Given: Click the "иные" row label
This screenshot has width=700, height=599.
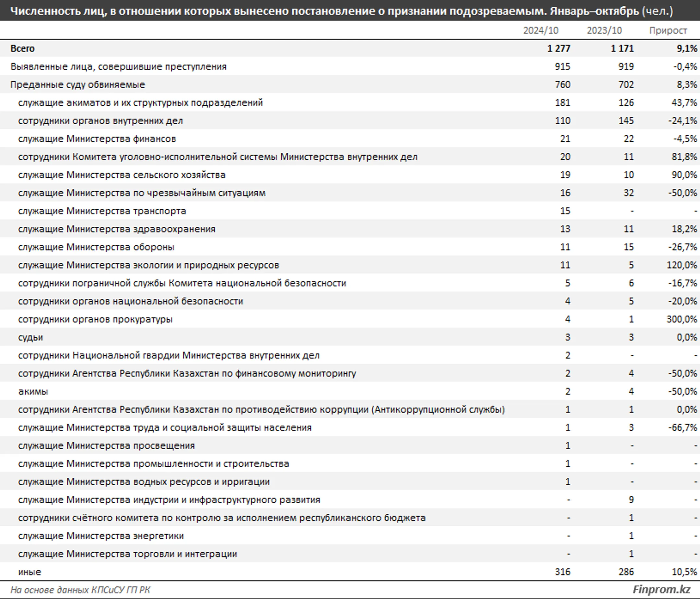Looking at the screenshot, I should (x=30, y=572).
